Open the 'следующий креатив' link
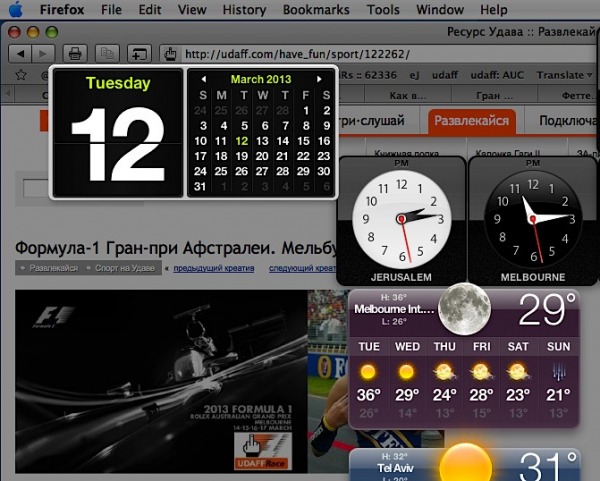Image resolution: width=600 pixels, height=481 pixels. (x=303, y=268)
